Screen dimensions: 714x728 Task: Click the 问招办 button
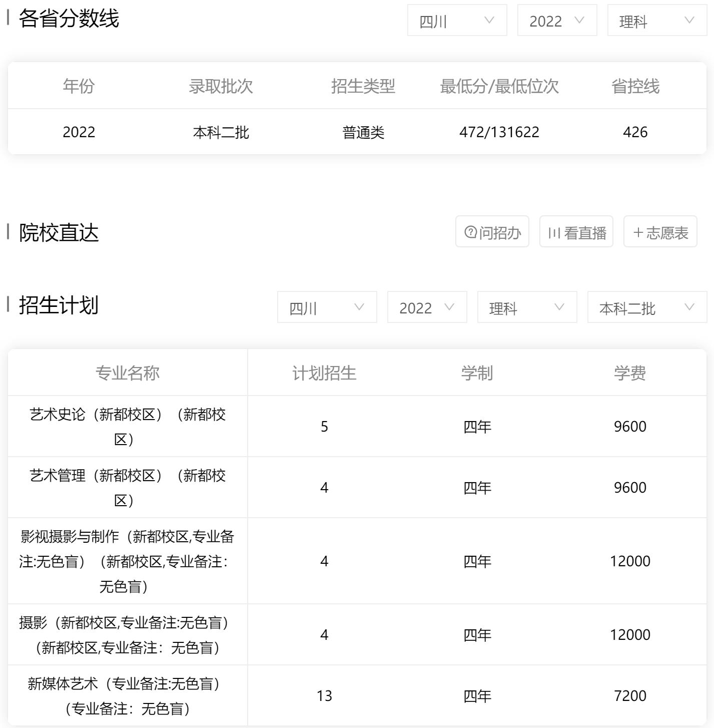pos(493,231)
